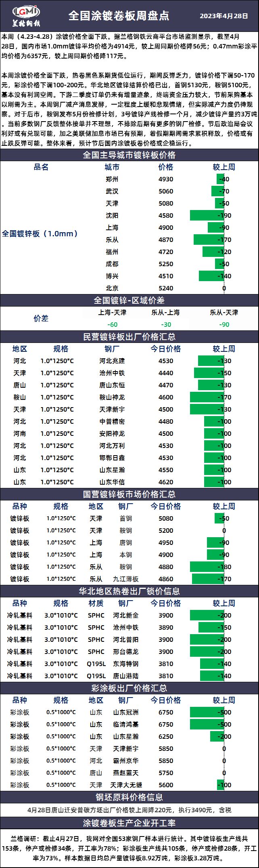The width and height of the screenshot is (259, 868).
Task: Click mill name 河北普阳
Action: pyautogui.click(x=125, y=640)
